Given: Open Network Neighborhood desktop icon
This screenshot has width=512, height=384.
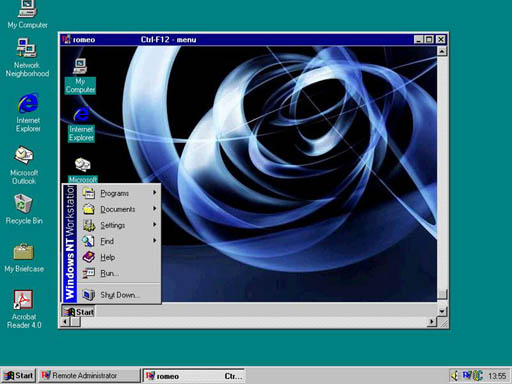Looking at the screenshot, I should click(x=27, y=58).
